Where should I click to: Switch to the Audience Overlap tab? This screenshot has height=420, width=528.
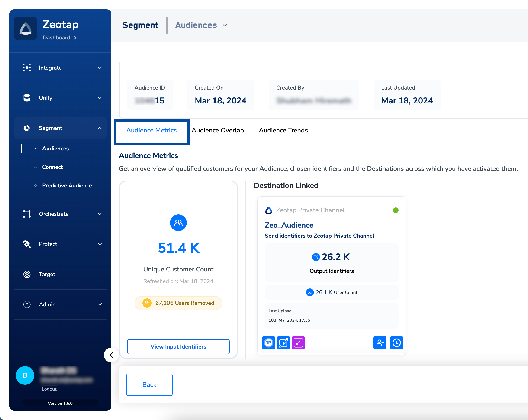pyautogui.click(x=217, y=130)
